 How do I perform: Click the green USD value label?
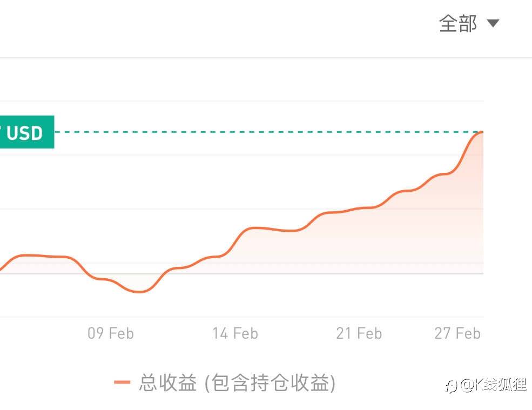coord(26,132)
